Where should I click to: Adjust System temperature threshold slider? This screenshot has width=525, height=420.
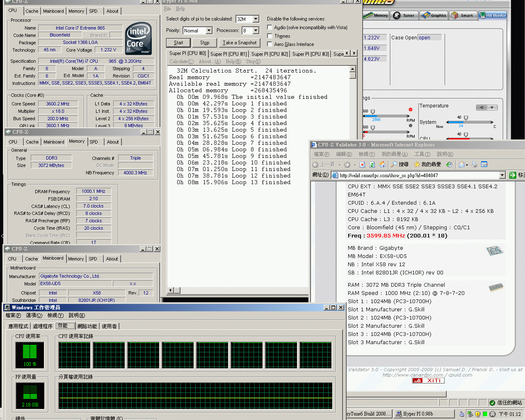466,119
